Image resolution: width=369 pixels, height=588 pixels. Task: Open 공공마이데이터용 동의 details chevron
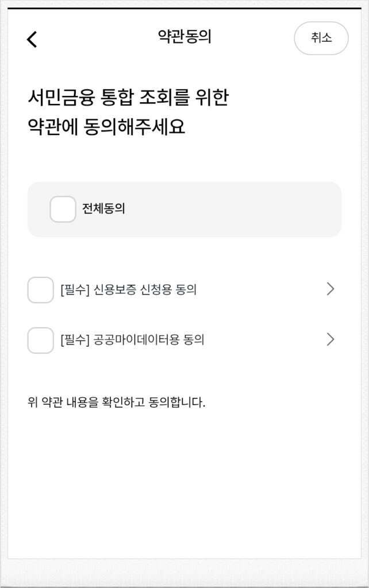(x=330, y=340)
